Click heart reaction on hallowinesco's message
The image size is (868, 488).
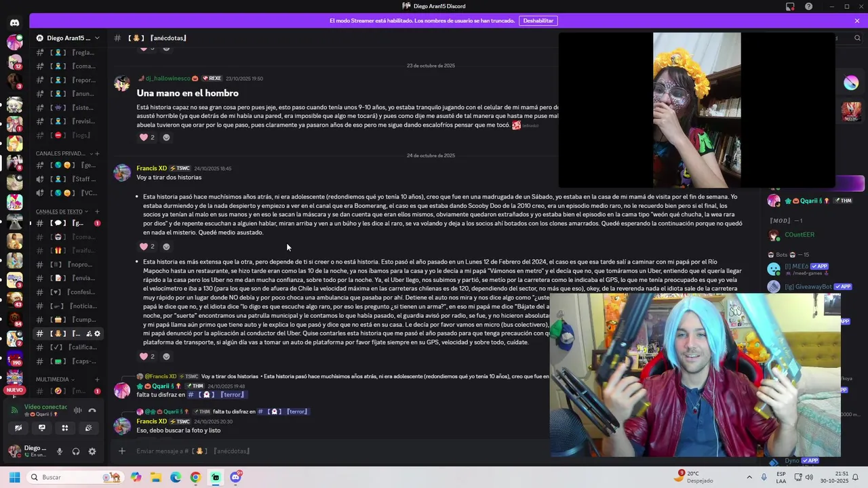click(x=146, y=138)
